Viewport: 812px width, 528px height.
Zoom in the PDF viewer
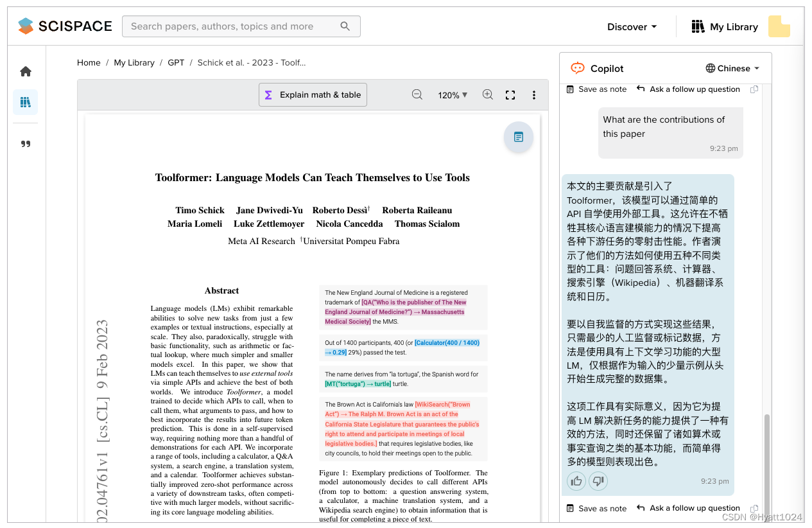[x=488, y=94]
